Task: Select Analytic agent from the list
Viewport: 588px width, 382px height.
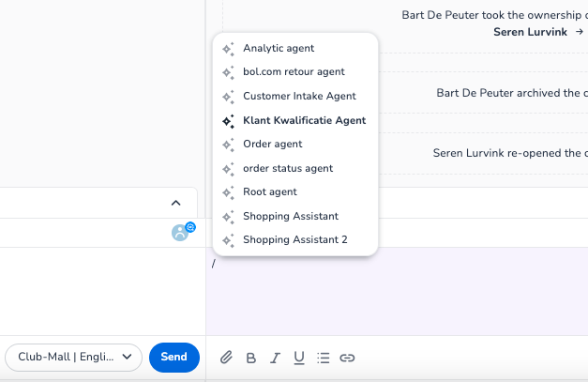Action: (x=279, y=48)
